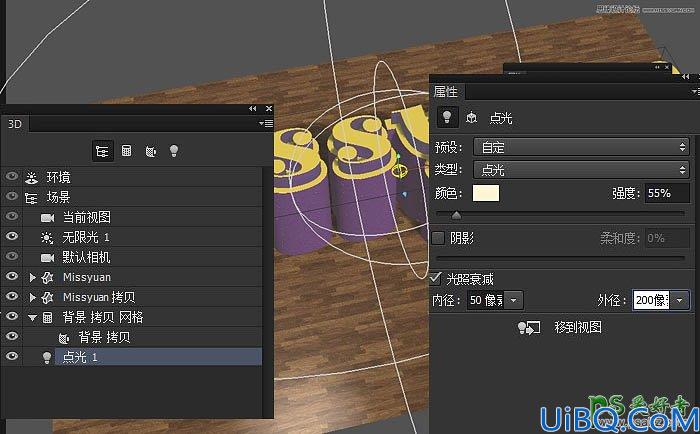Click the 移到视图 light icon

529,328
